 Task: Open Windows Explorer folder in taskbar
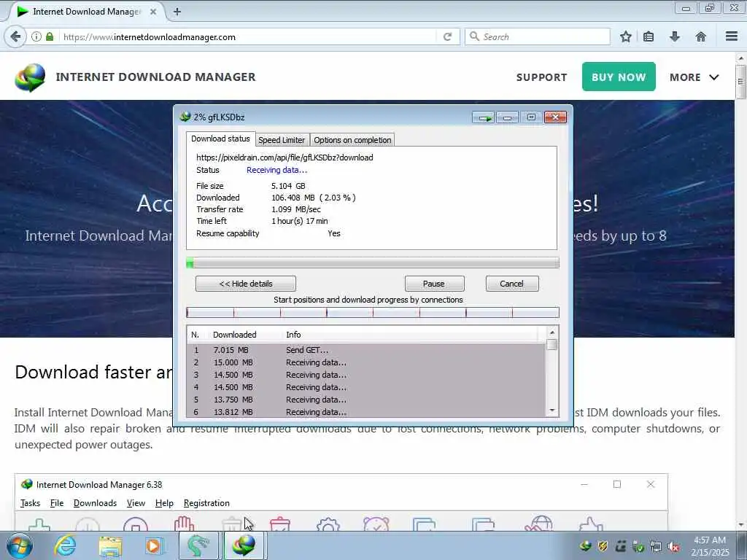point(110,545)
